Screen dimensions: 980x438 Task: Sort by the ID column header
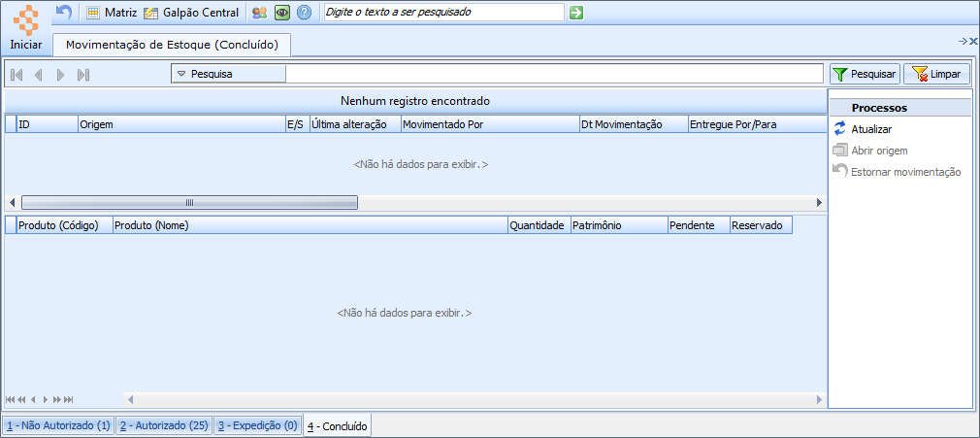tap(47, 124)
